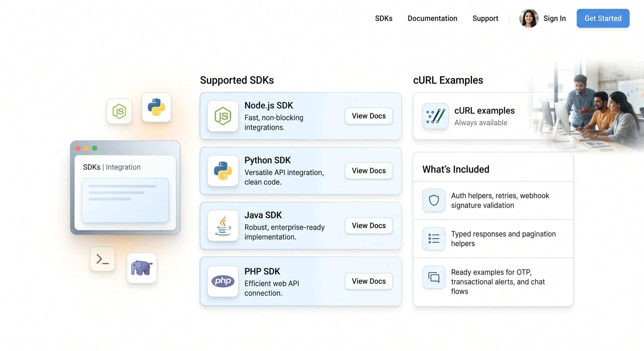Click the PHP logo in PHP SDK card
The image size is (644, 351).
coord(223,281)
